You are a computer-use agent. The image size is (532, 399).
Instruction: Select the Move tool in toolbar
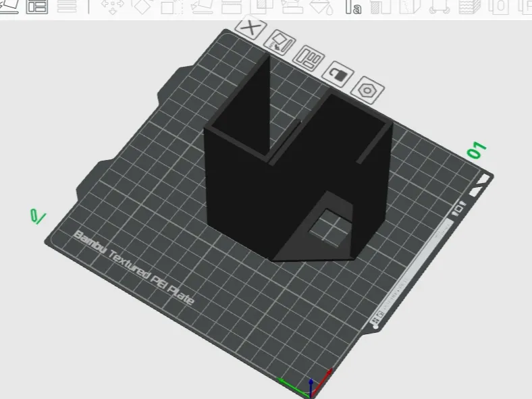pos(113,7)
